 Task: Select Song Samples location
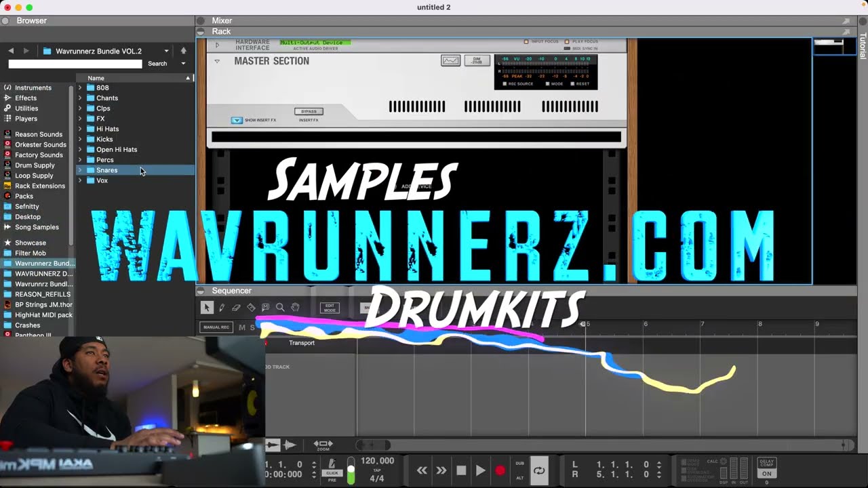pos(37,227)
